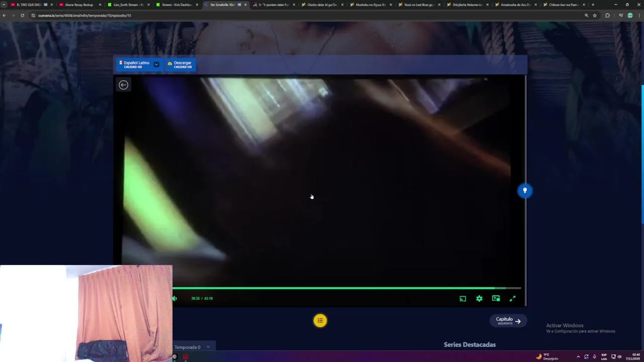Open the player settings gear
Viewport: 644px width, 362px height.
coord(479,298)
